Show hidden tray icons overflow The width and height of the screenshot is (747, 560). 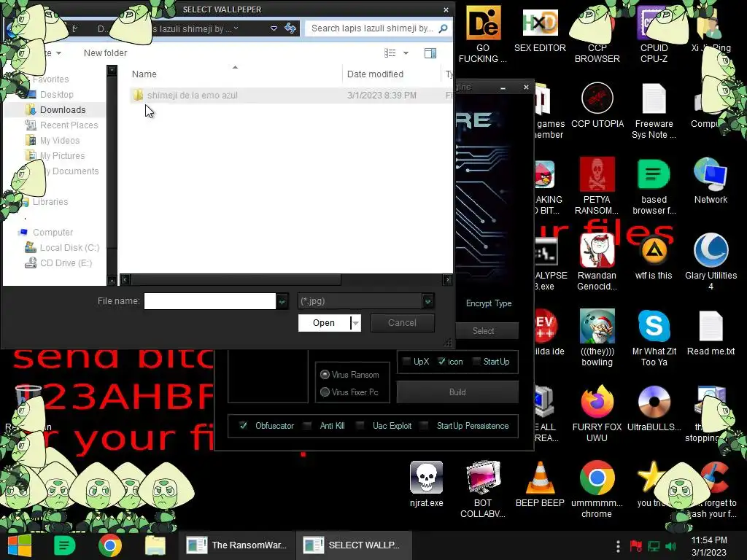pyautogui.click(x=618, y=545)
